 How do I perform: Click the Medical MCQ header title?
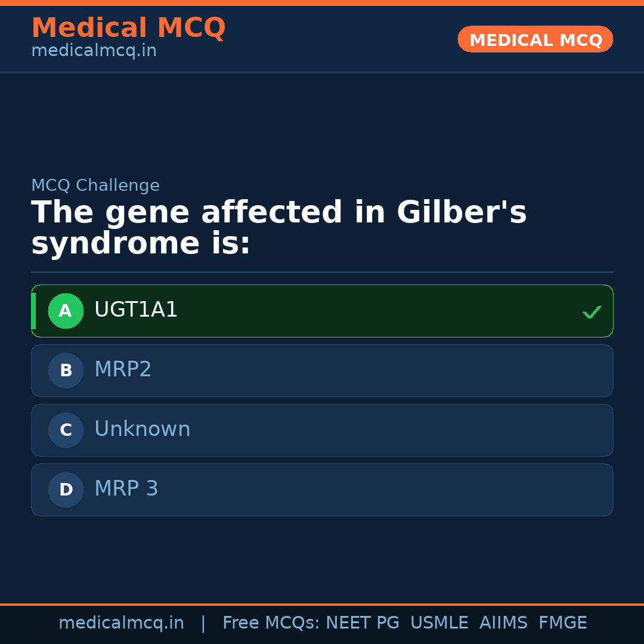tap(128, 28)
